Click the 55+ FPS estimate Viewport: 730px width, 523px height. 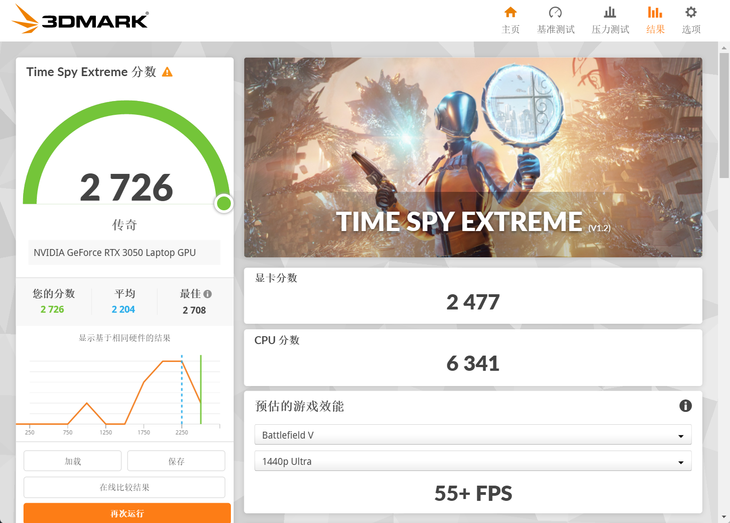click(x=473, y=493)
